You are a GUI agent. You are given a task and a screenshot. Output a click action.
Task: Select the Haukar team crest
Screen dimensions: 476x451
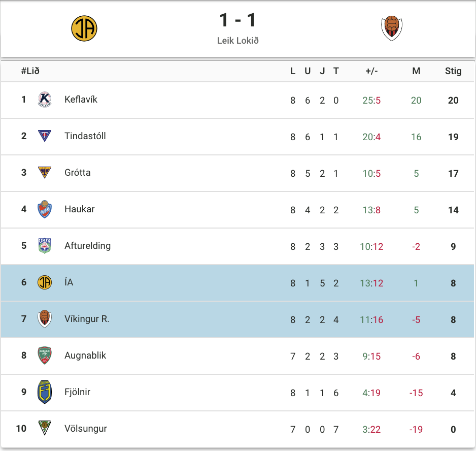point(45,209)
